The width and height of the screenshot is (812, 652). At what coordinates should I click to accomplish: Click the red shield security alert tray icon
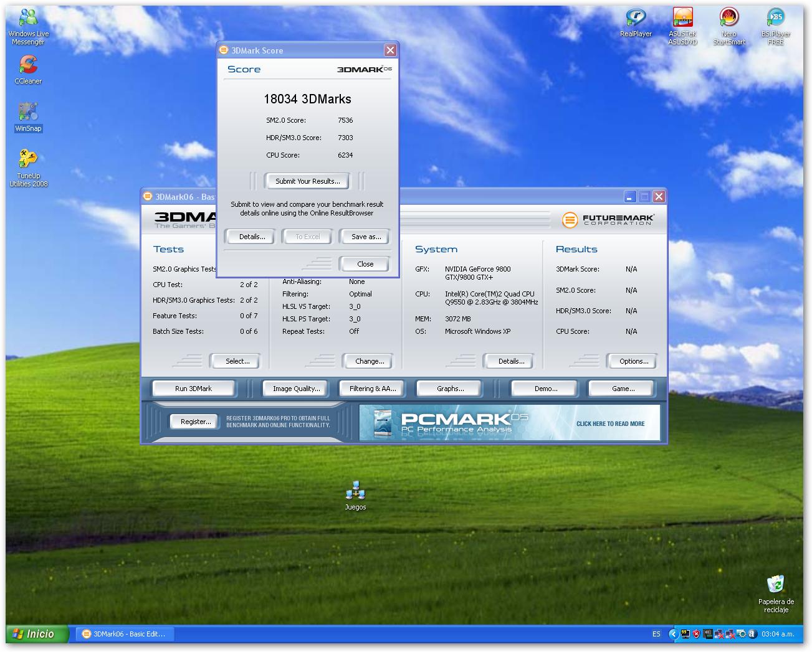coord(697,634)
